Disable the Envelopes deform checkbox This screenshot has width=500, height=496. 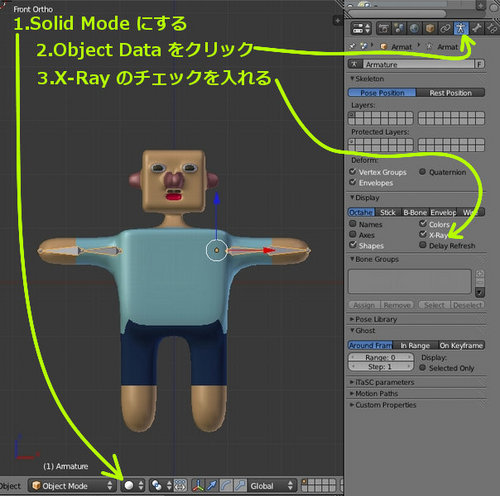[353, 182]
